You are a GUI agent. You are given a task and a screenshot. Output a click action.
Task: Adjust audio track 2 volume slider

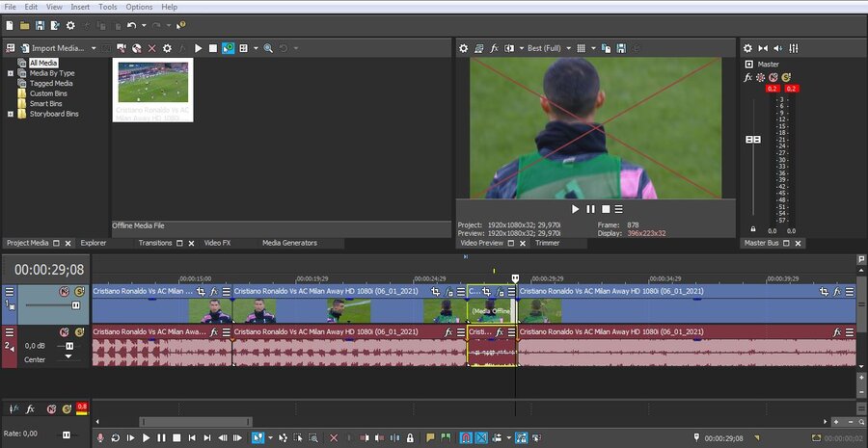click(69, 346)
